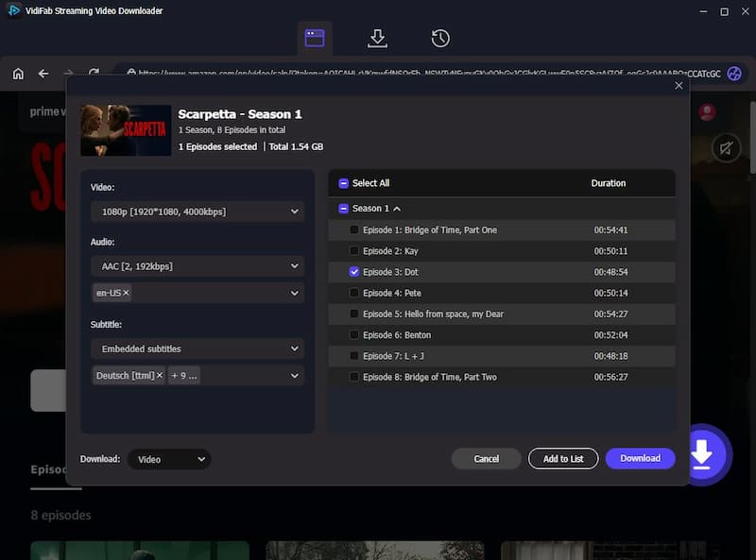Switch to the History tab at the top
The image size is (756, 560).
click(x=438, y=39)
